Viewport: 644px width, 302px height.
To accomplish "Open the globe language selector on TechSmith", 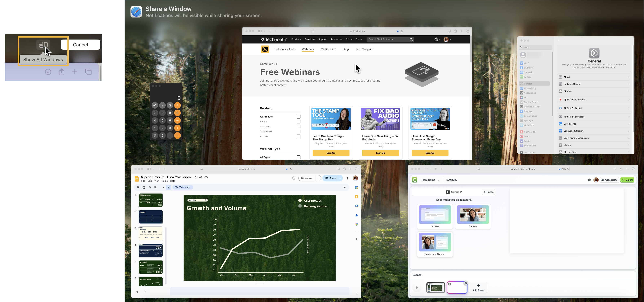I will click(437, 39).
